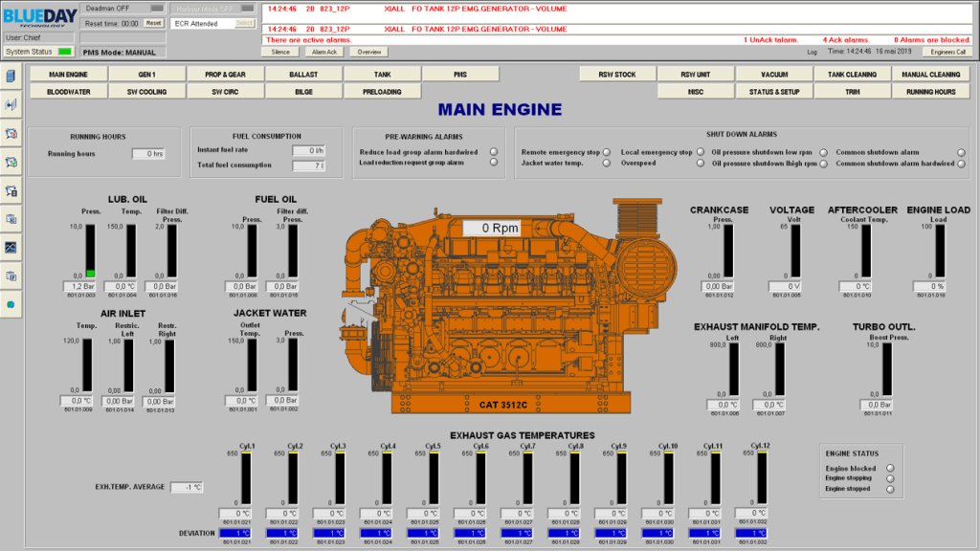Switch to the VACUUM page
The height and width of the screenshot is (551, 980).
pos(774,75)
